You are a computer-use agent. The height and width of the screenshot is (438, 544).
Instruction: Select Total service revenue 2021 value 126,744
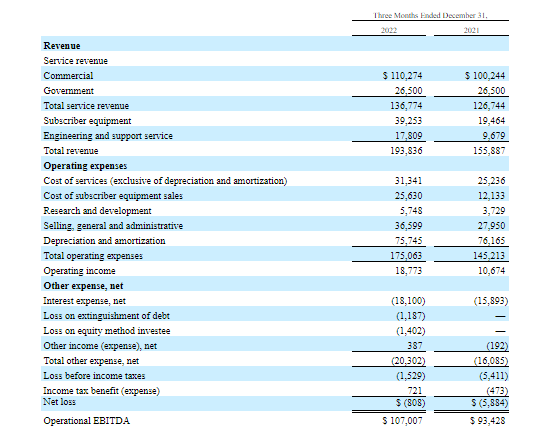(489, 106)
